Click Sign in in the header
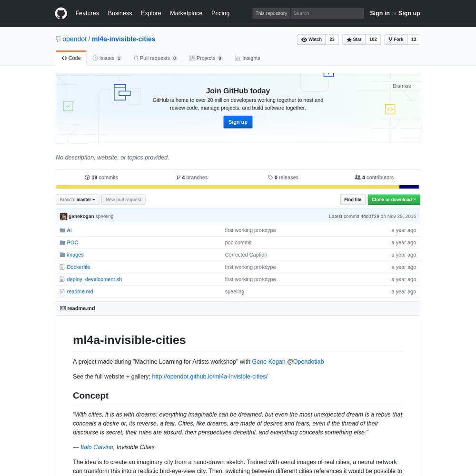476x476 pixels. click(x=380, y=13)
